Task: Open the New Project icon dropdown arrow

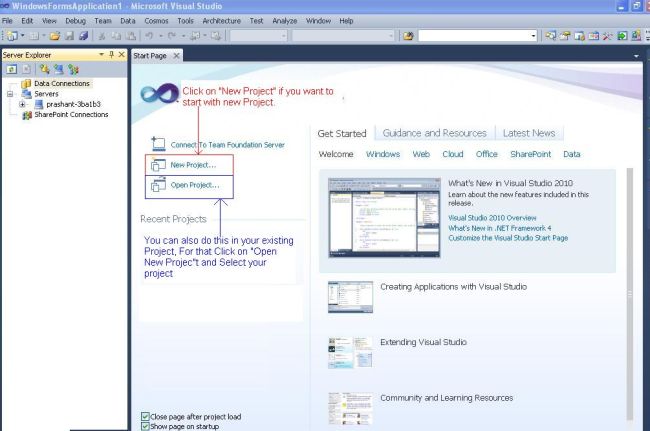Action: (x=22, y=36)
